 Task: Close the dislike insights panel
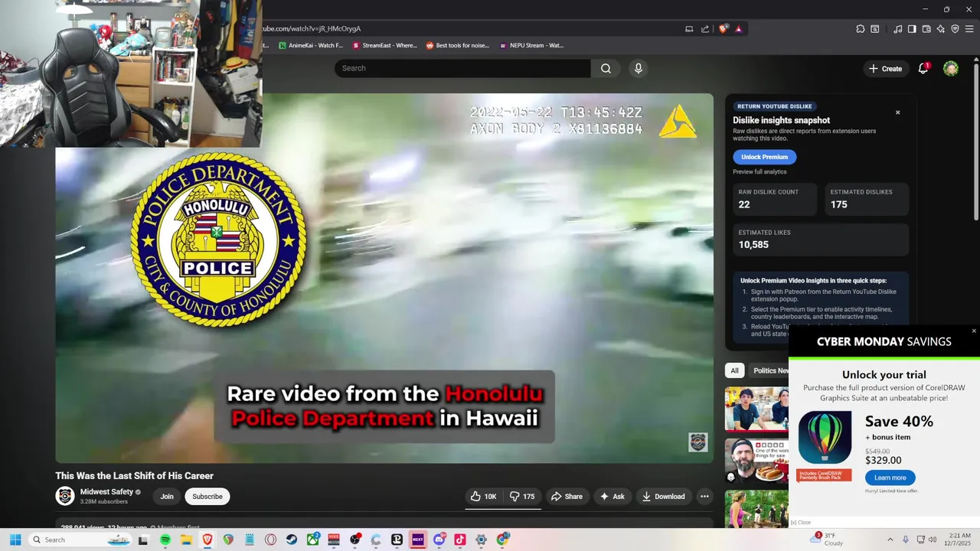(898, 112)
